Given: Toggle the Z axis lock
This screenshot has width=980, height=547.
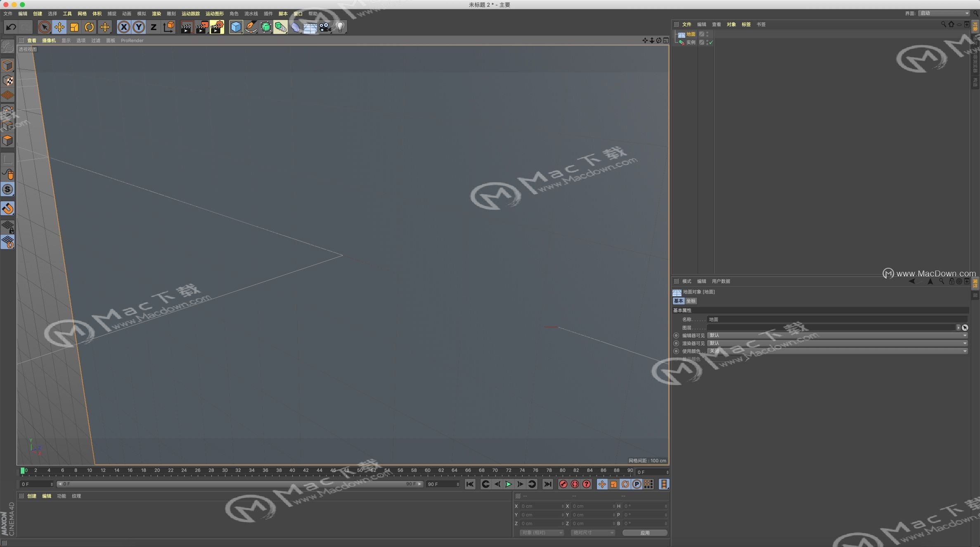Looking at the screenshot, I should click(x=154, y=27).
